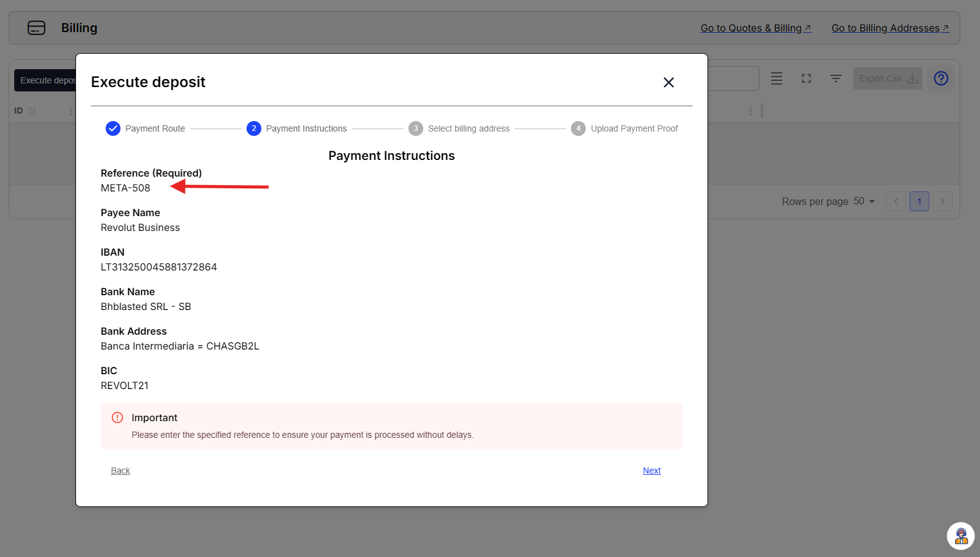Change row density with lines icon
Image resolution: width=980 pixels, height=557 pixels.
777,78
